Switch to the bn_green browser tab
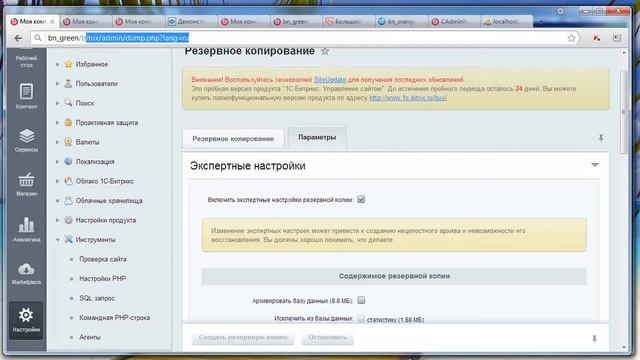Viewport: 640px width, 360px height. click(296, 22)
